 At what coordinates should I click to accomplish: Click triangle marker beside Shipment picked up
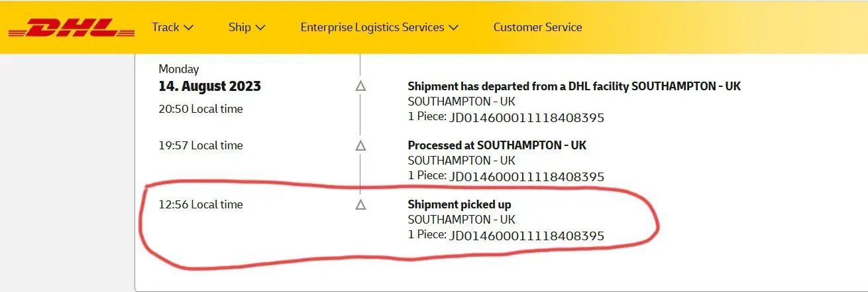click(x=360, y=204)
